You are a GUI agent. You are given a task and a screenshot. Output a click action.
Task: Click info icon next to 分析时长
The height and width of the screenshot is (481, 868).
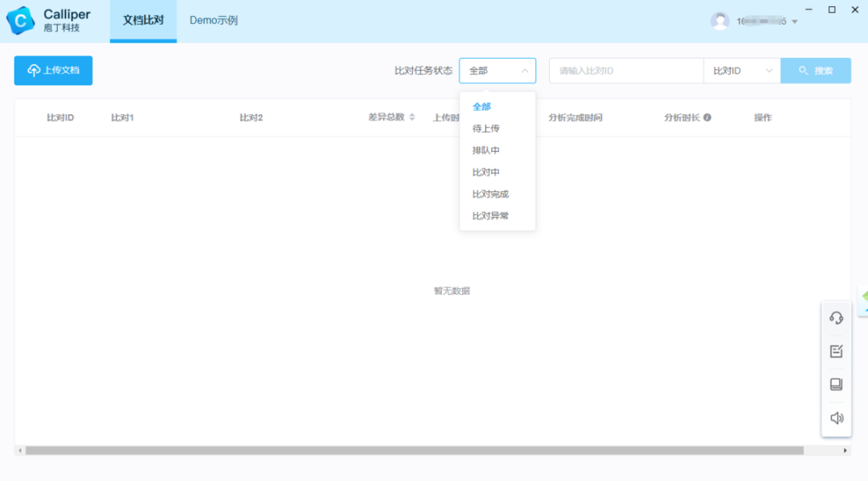point(707,117)
